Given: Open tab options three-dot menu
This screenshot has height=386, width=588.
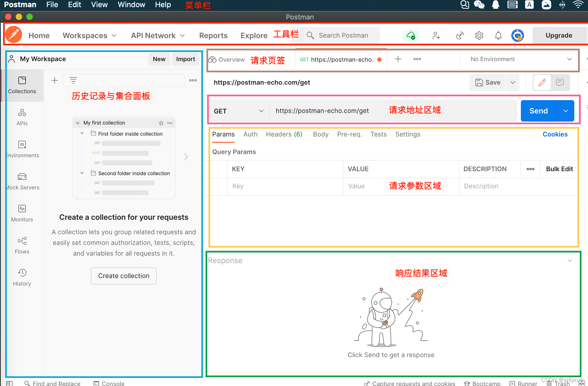Looking at the screenshot, I should [417, 59].
